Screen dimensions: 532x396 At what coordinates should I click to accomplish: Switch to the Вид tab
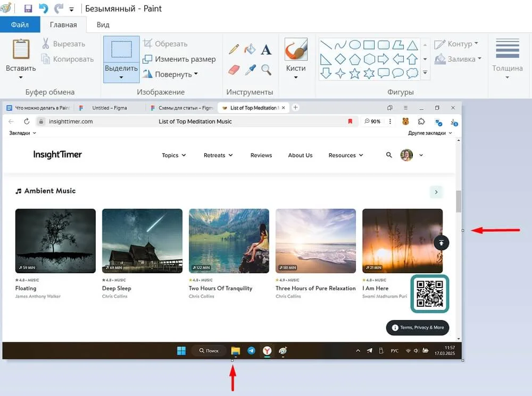[103, 24]
